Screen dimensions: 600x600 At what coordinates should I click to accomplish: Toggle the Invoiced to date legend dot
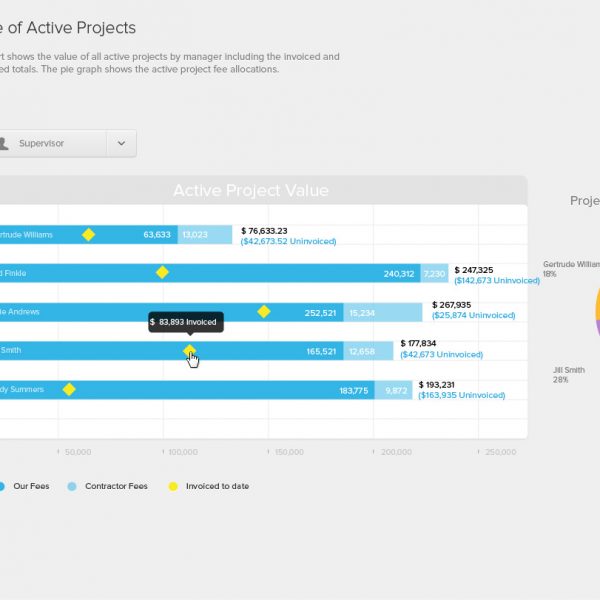click(x=172, y=487)
